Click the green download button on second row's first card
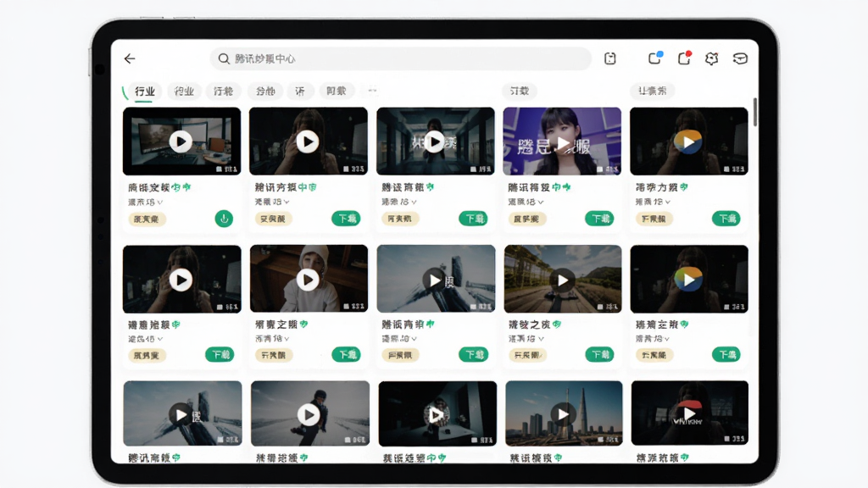Screen dimensions: 868x488 pyautogui.click(x=220, y=355)
